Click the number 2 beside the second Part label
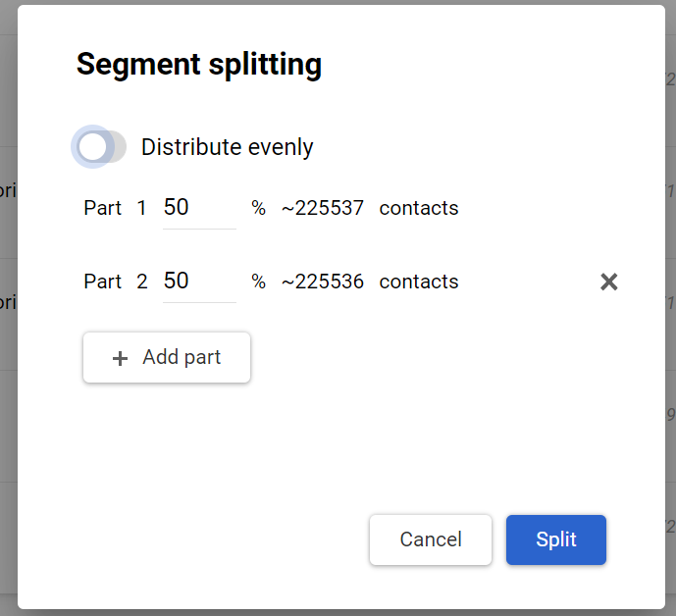The width and height of the screenshot is (676, 616). click(142, 282)
